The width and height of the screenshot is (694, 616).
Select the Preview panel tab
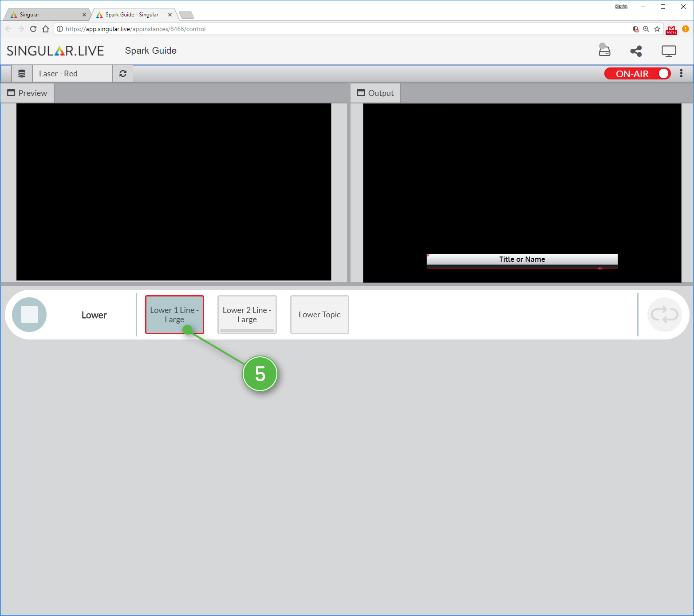[28, 93]
